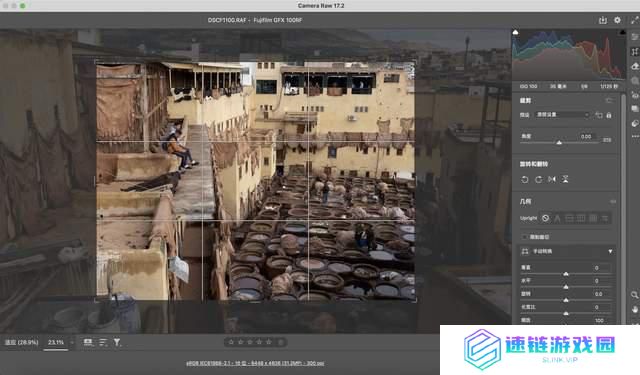Click ISO 100 exposure info text
The image size is (640, 375).
[x=529, y=87]
